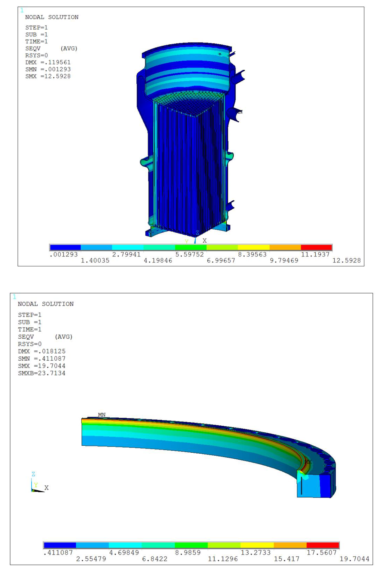Click the SMX =12.5928 label in top plot
This screenshot has height=572, width=378.
(48, 76)
